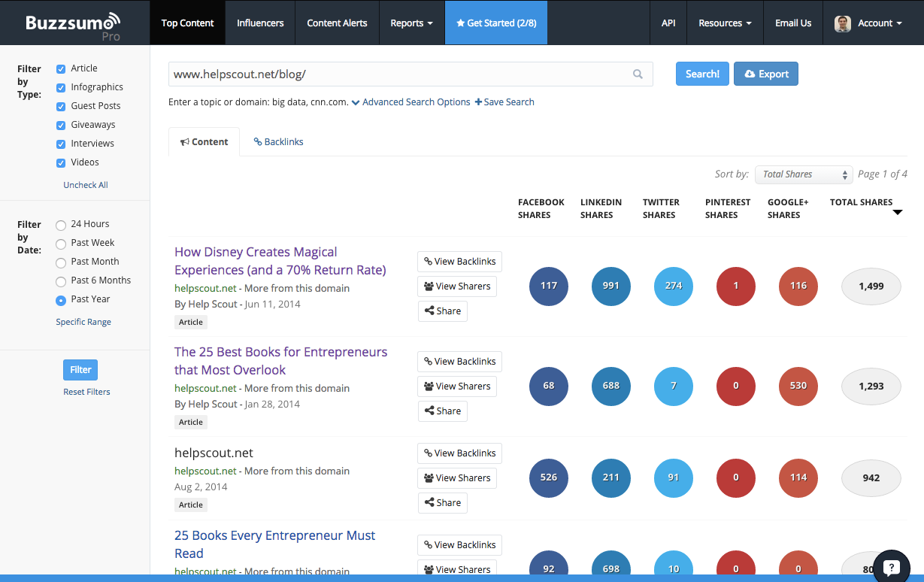Image resolution: width=924 pixels, height=582 pixels.
Task: Click the Article tag under the Disney post
Action: 191,322
